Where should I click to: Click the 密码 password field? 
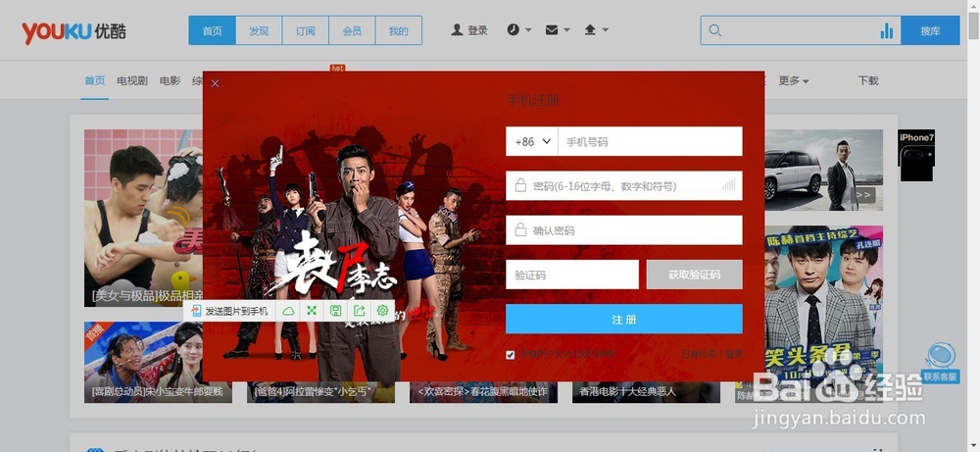coord(623,185)
